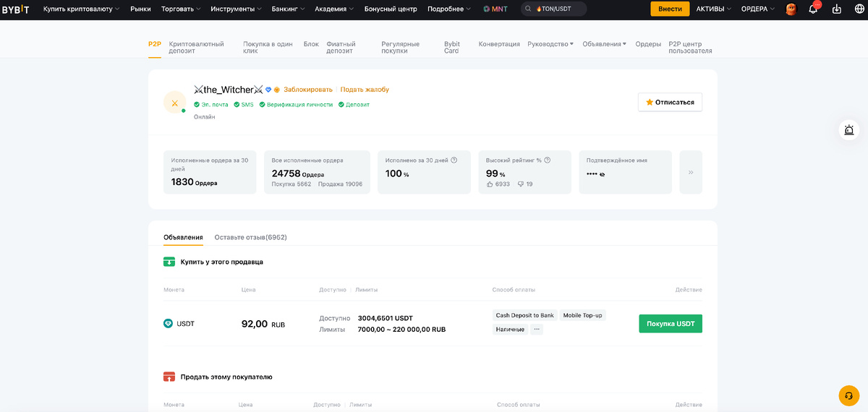868x412 pixels.
Task: Click red sell icon beside Продать этому покупателю
Action: pos(169,377)
